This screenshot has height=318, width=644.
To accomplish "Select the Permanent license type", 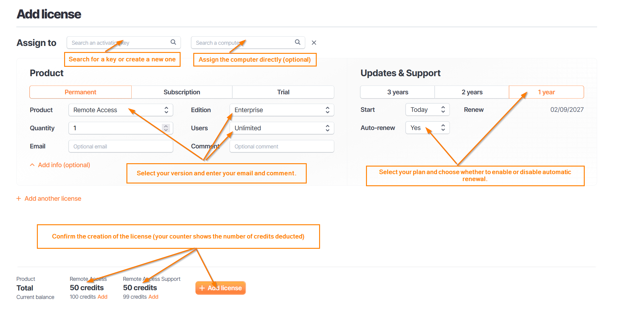I will tap(80, 92).
